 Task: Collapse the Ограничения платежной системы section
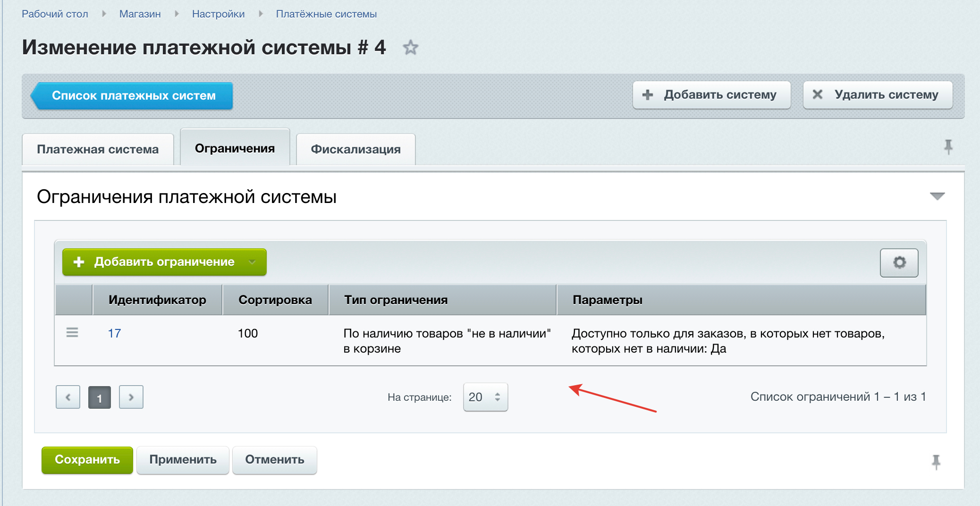click(x=937, y=196)
